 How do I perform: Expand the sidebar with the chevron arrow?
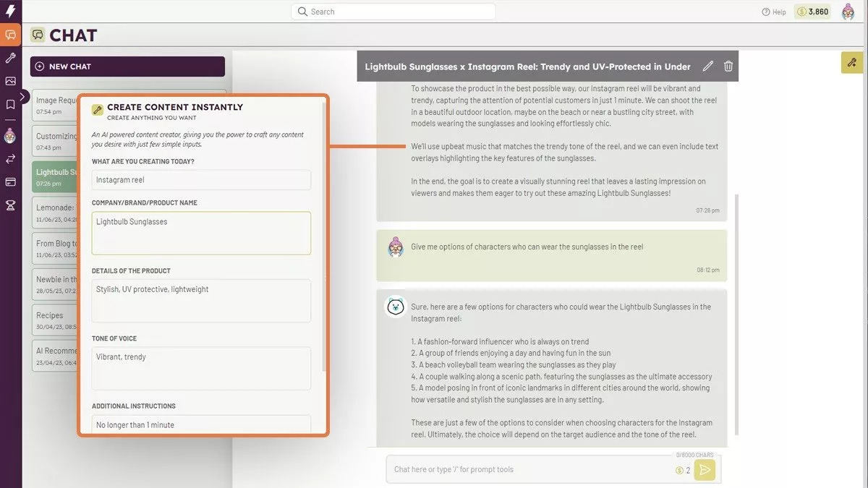coord(24,96)
